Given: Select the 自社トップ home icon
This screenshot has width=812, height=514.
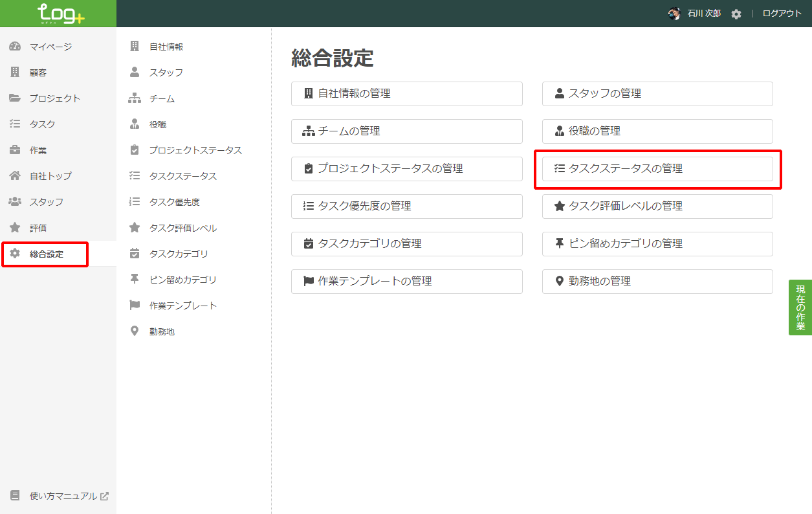Looking at the screenshot, I should (x=14, y=175).
